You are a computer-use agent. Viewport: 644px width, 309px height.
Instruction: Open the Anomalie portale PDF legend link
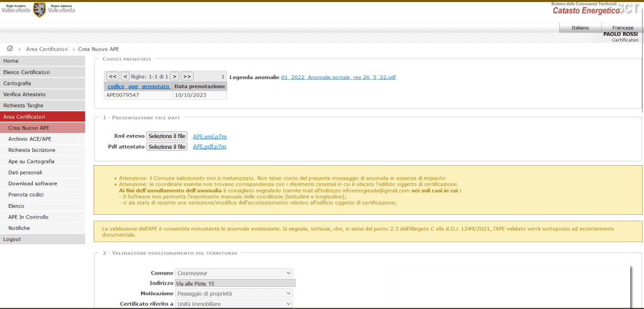tap(338, 77)
